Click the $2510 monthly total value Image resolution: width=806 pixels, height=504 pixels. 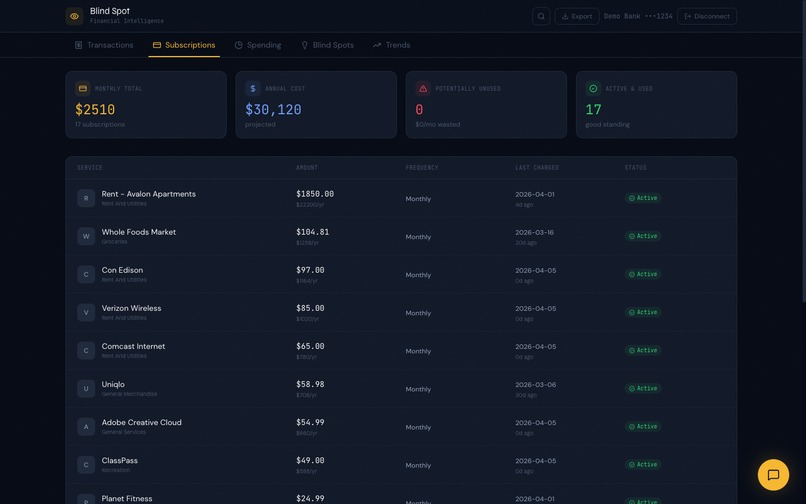click(x=95, y=110)
